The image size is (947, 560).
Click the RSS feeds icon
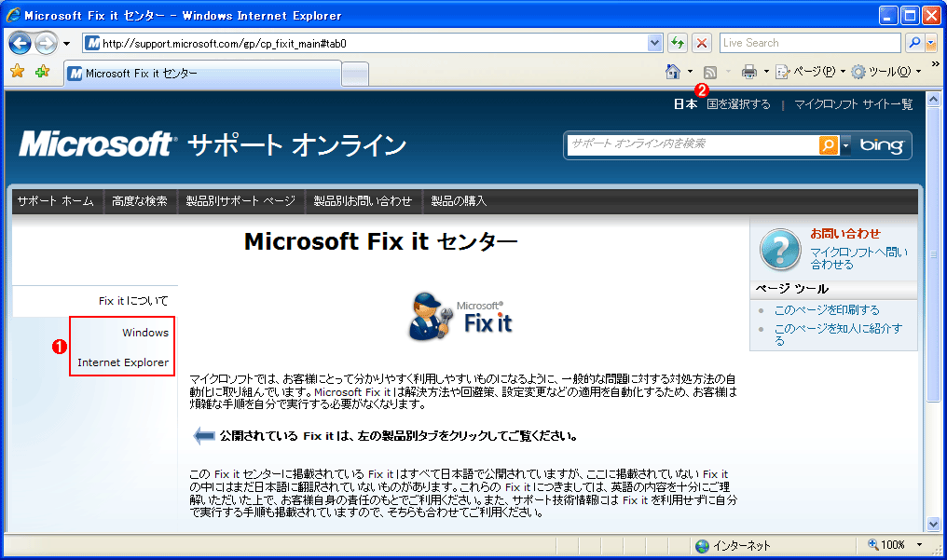click(710, 73)
